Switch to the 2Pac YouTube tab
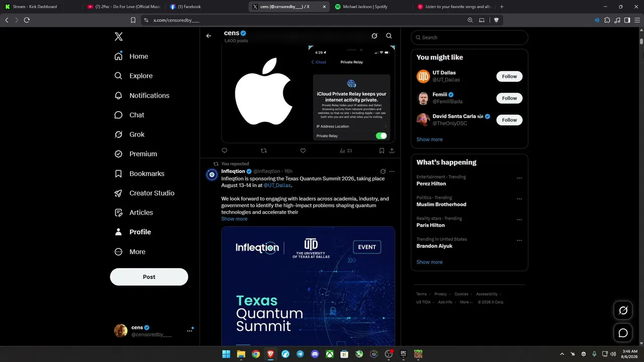Image resolution: width=644 pixels, height=362 pixels. (124, 7)
